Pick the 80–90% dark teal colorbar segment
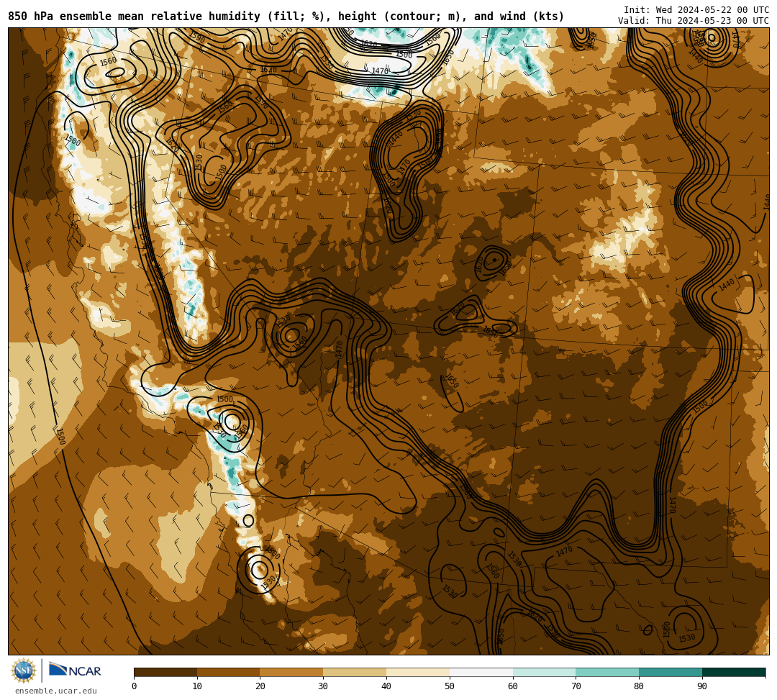The height and width of the screenshot is (700, 777). pos(671,672)
